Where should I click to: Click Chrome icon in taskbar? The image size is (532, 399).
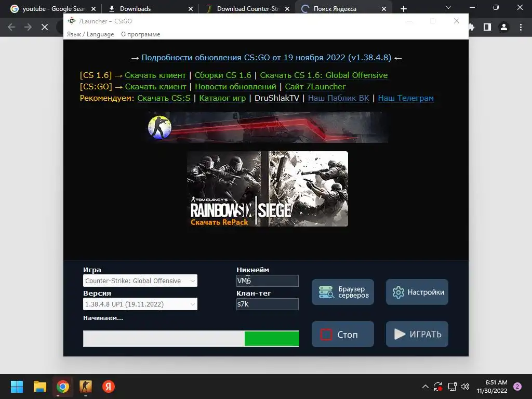tap(63, 387)
